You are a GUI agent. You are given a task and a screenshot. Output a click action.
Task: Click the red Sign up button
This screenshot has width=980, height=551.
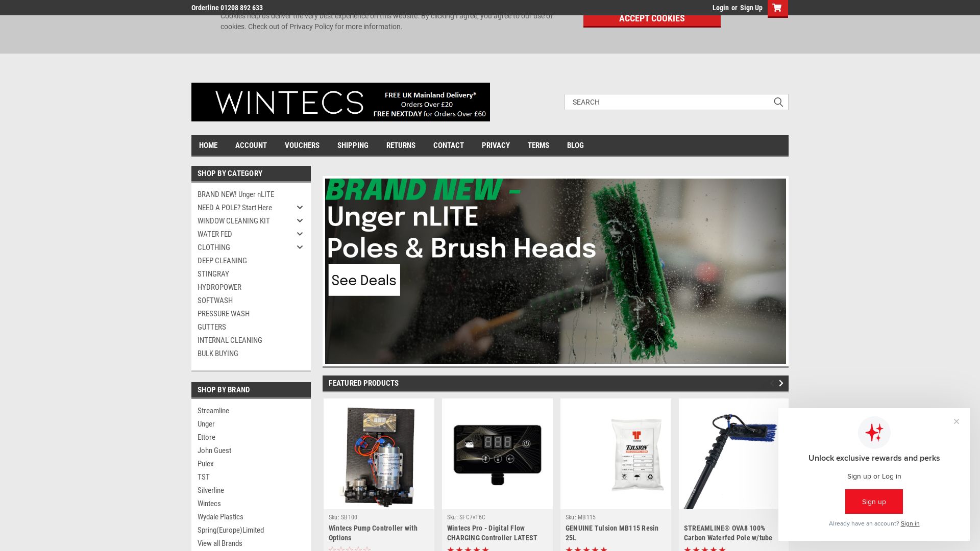[x=874, y=502]
